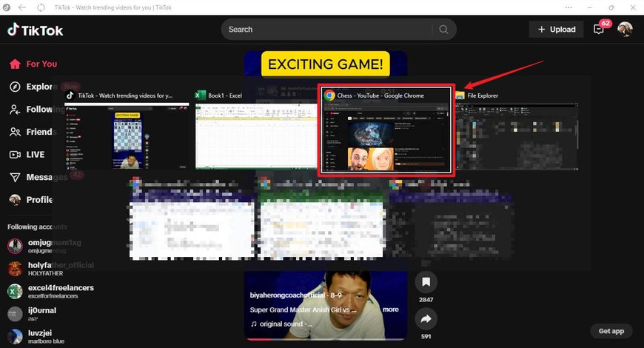Click the Search input field
This screenshot has width=644, height=348.
coord(329,30)
